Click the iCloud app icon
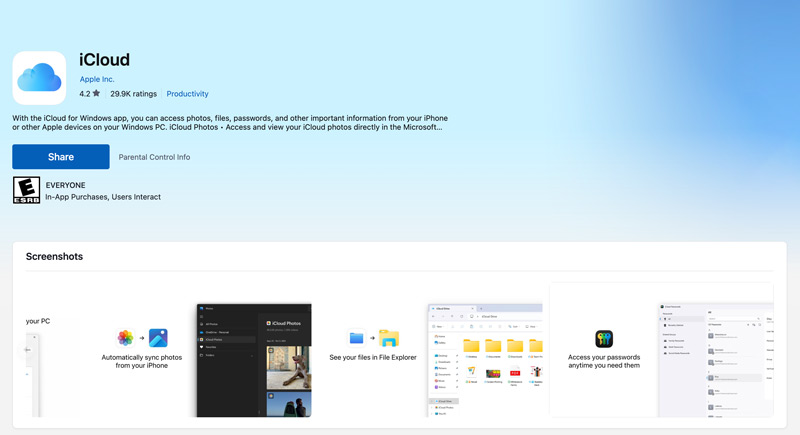 [39, 78]
